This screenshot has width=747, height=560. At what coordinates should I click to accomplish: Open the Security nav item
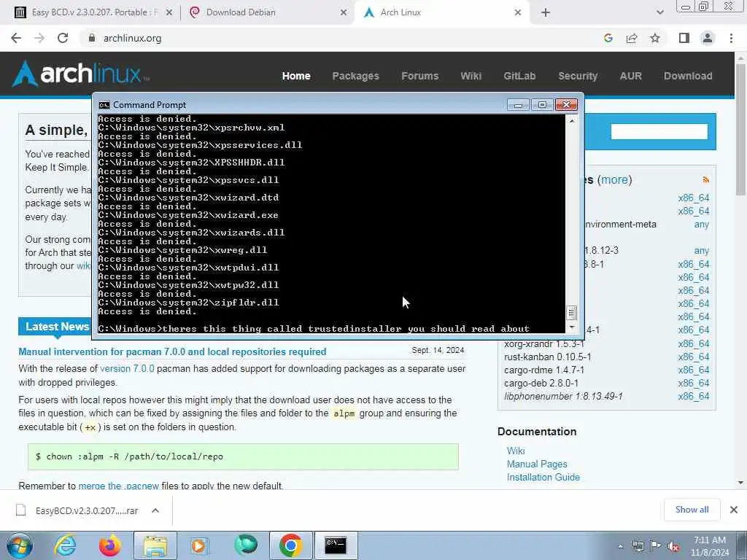coord(578,76)
